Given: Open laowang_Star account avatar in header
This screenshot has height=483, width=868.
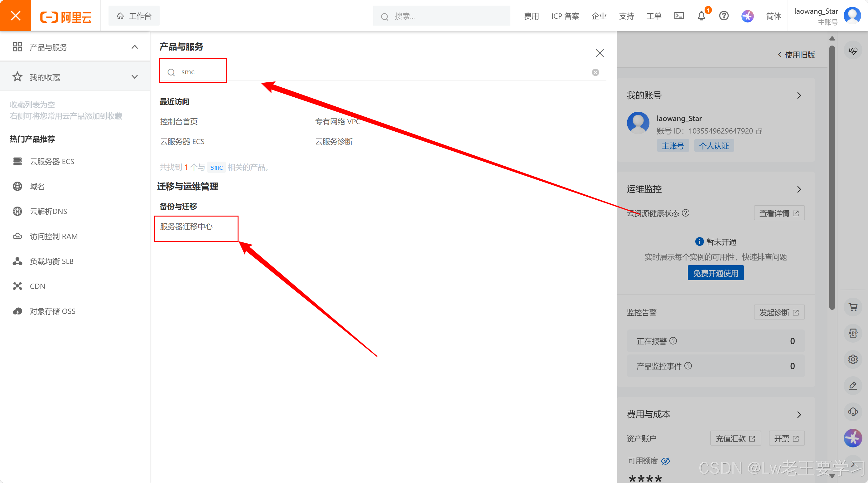Looking at the screenshot, I should point(852,16).
